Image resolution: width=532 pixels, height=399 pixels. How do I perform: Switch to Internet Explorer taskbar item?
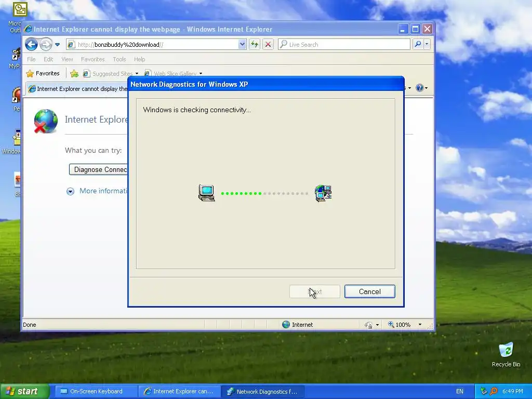pyautogui.click(x=179, y=391)
